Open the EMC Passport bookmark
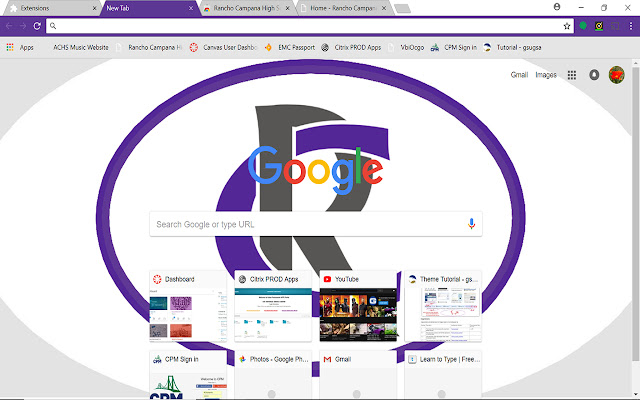Image resolution: width=640 pixels, height=400 pixels. pos(290,47)
